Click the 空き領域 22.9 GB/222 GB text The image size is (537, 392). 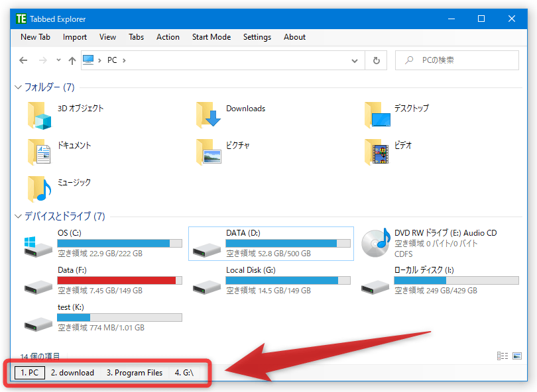(100, 254)
